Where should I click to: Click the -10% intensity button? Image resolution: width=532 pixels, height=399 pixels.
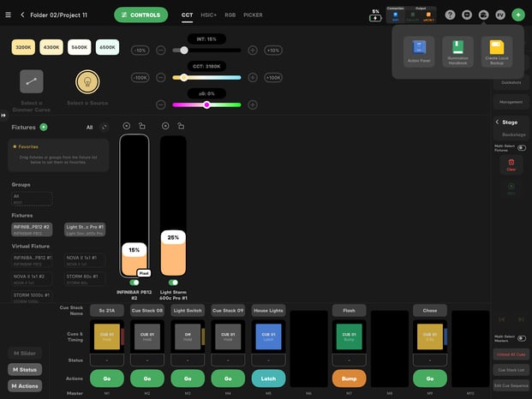140,51
